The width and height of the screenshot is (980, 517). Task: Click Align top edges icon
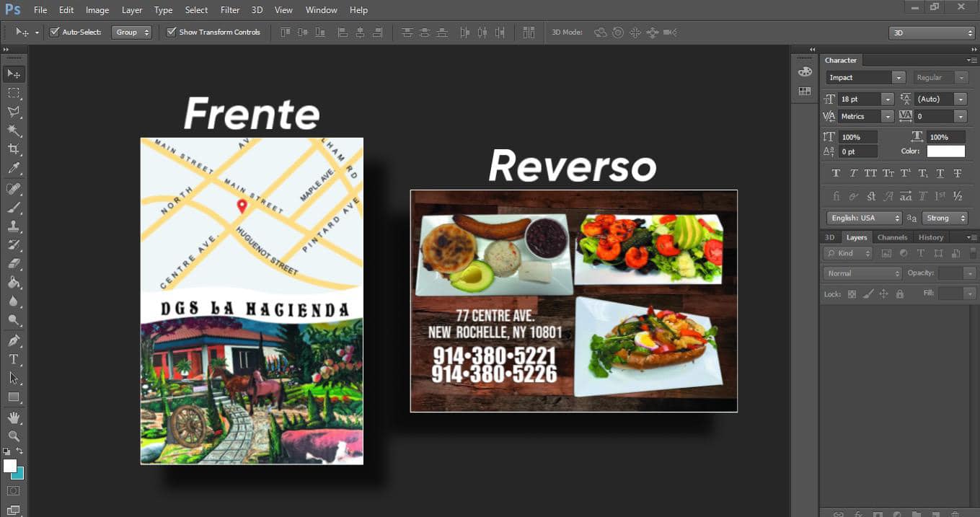(285, 32)
